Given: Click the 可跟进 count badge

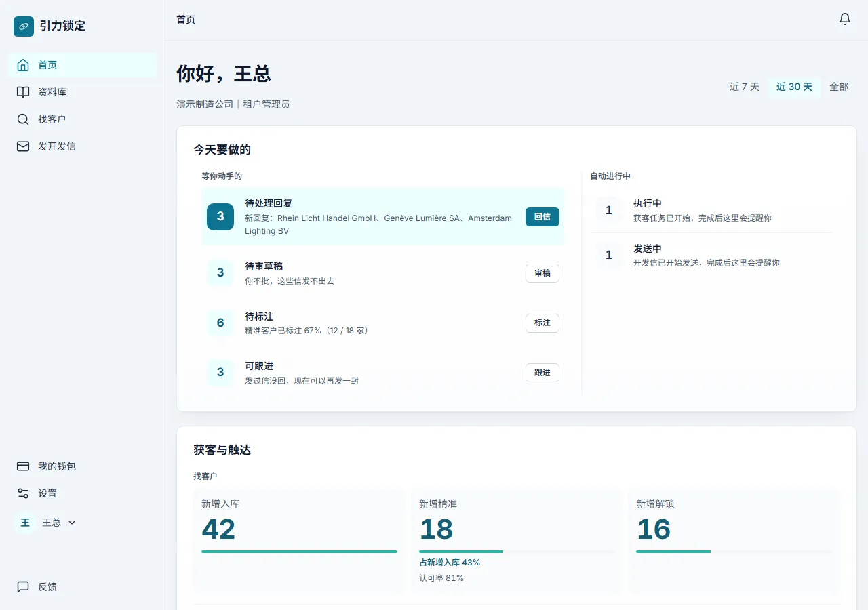Looking at the screenshot, I should pyautogui.click(x=220, y=373).
